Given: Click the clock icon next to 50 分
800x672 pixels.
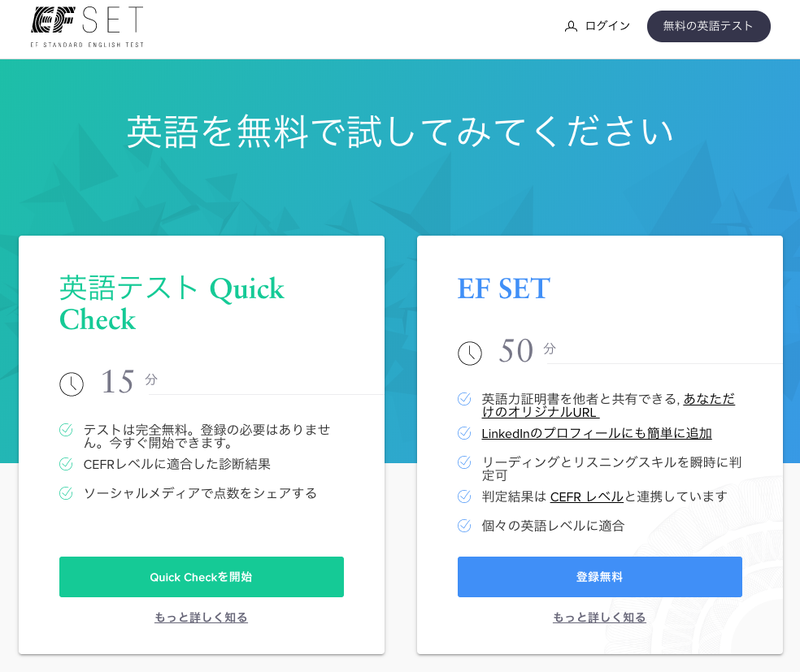Looking at the screenshot, I should pos(469,353).
